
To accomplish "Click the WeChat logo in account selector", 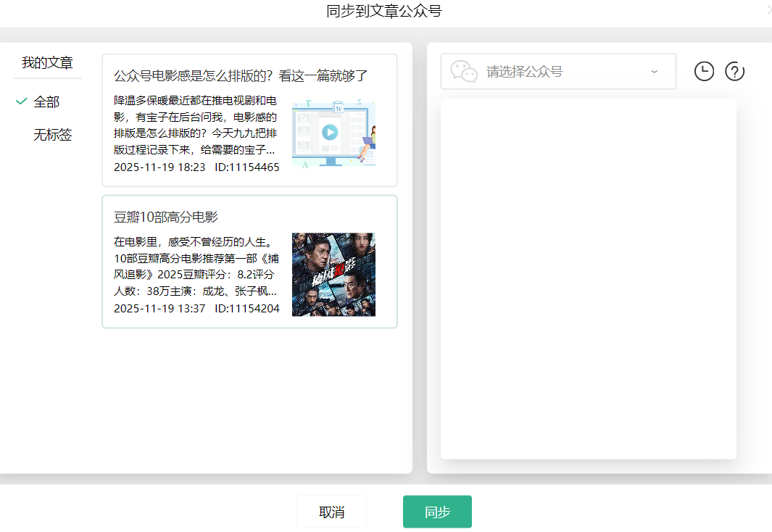I will [464, 71].
